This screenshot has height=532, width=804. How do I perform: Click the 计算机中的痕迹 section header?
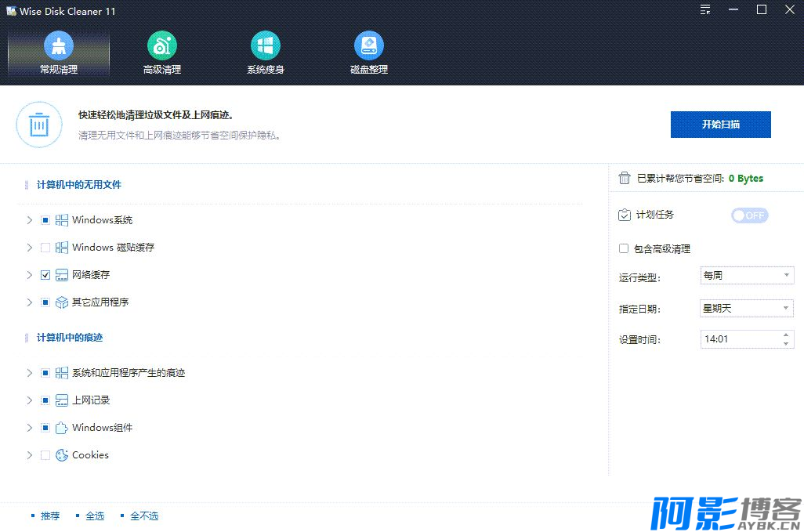(x=70, y=338)
